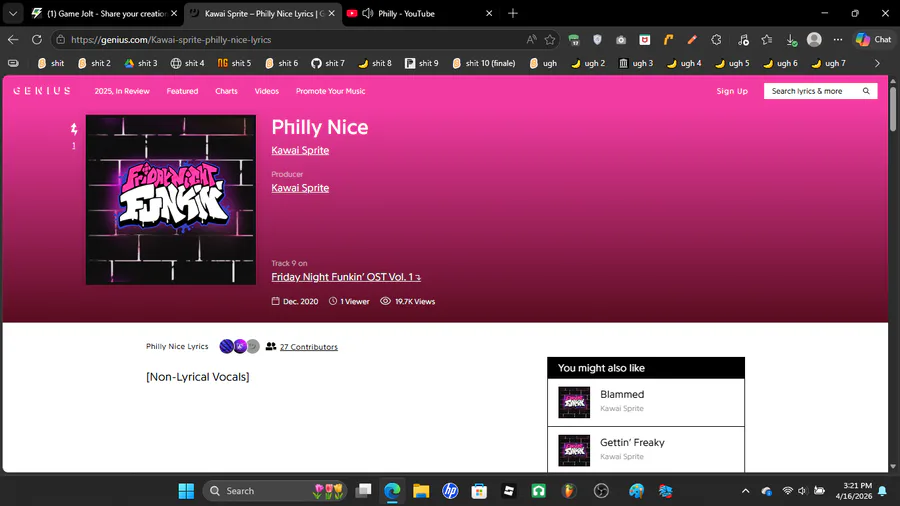Open the shield extension icon in the toolbar
The image size is (900, 506).
(598, 40)
